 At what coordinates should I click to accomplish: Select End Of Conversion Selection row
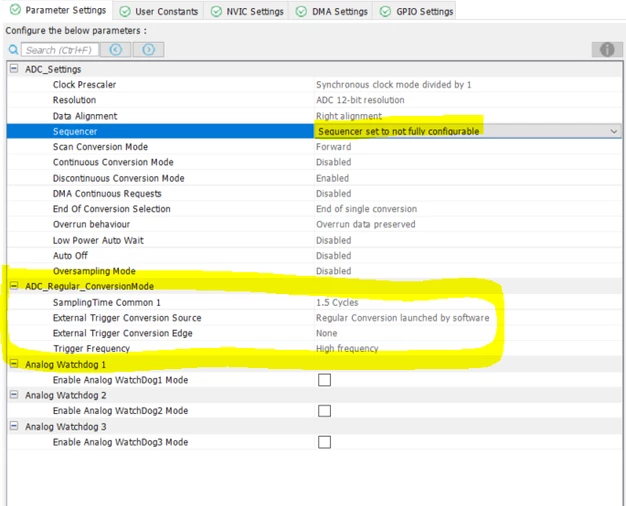click(x=314, y=209)
